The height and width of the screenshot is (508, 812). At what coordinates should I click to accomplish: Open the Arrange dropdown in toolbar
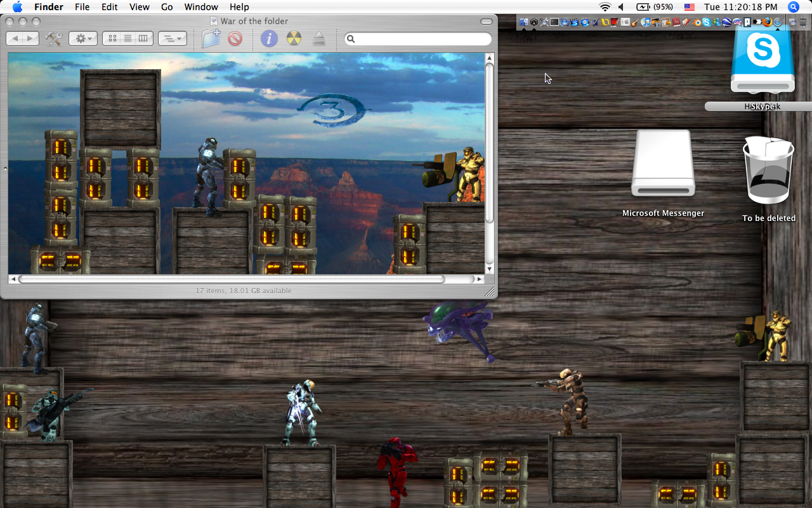pyautogui.click(x=172, y=39)
